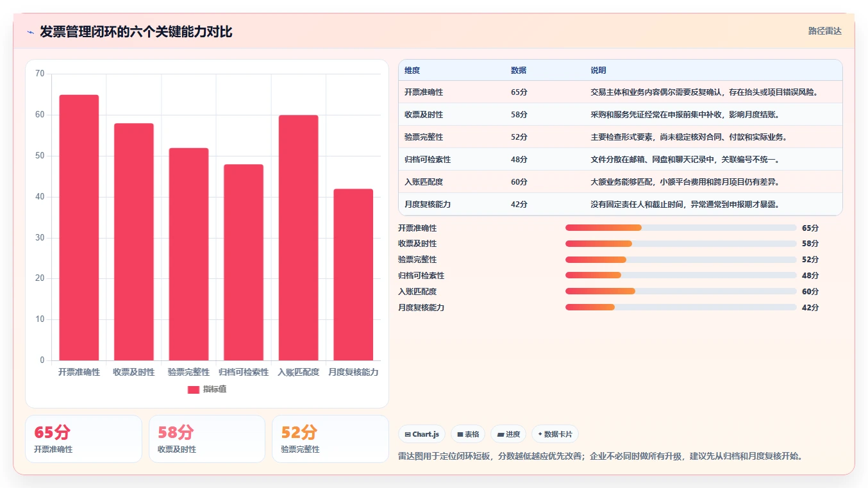The height and width of the screenshot is (488, 868).
Task: Select the 表格 tag chip
Action: pyautogui.click(x=468, y=434)
